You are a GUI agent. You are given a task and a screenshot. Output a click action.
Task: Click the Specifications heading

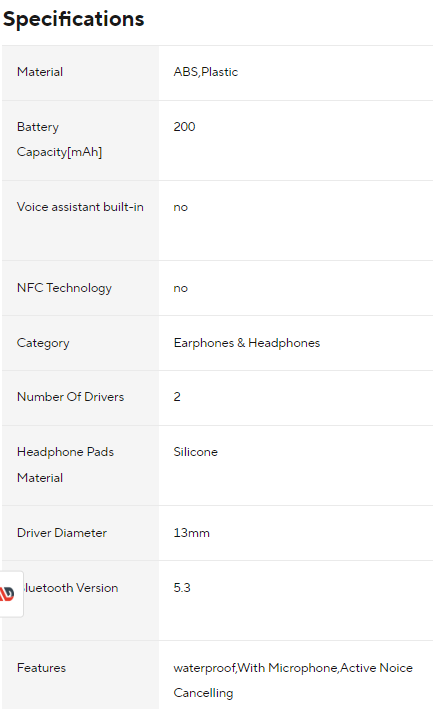coord(74,19)
